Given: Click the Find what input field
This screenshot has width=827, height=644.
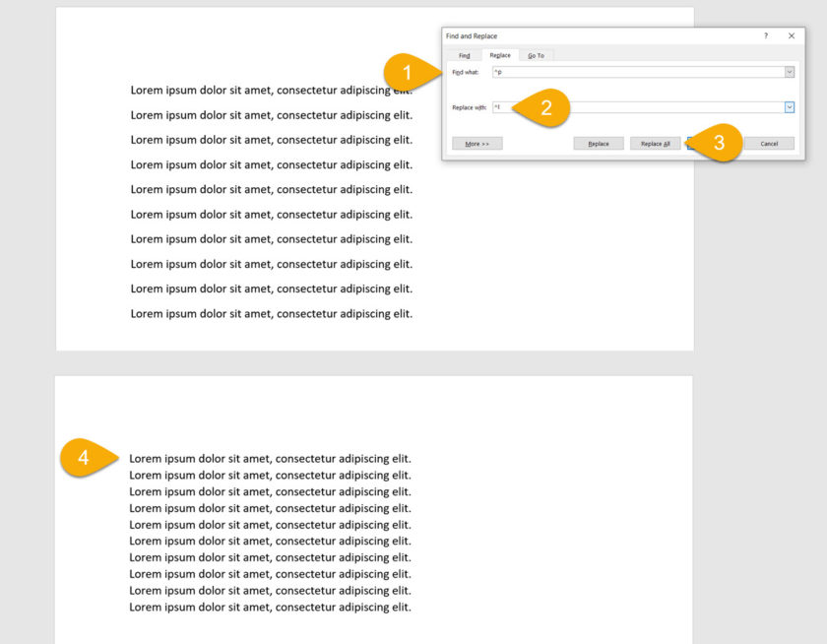Looking at the screenshot, I should 639,72.
